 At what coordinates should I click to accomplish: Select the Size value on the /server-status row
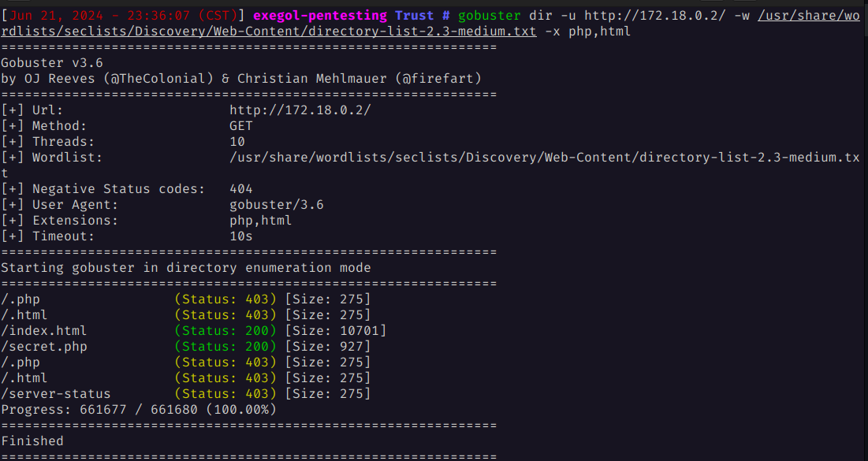(x=328, y=394)
